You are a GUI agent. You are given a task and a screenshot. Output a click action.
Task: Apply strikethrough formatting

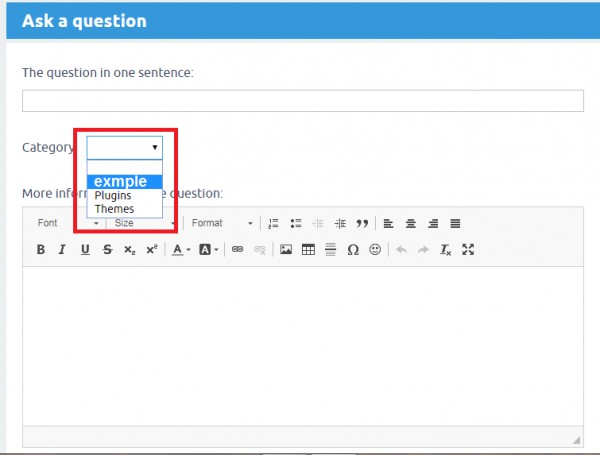coord(107,249)
